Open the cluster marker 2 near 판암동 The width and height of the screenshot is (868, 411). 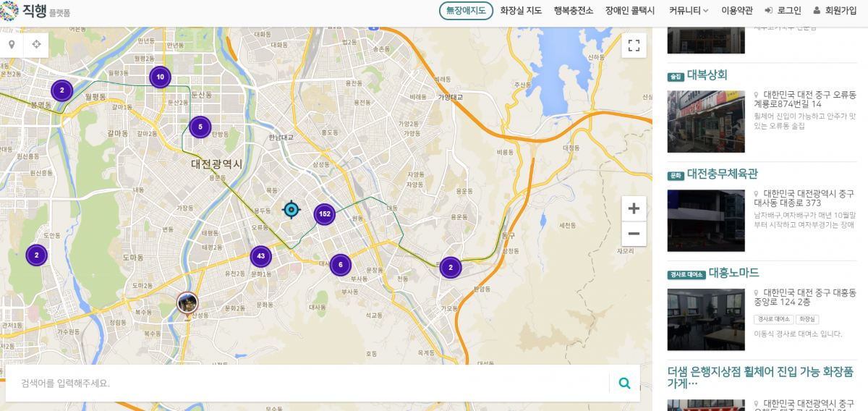tap(451, 268)
